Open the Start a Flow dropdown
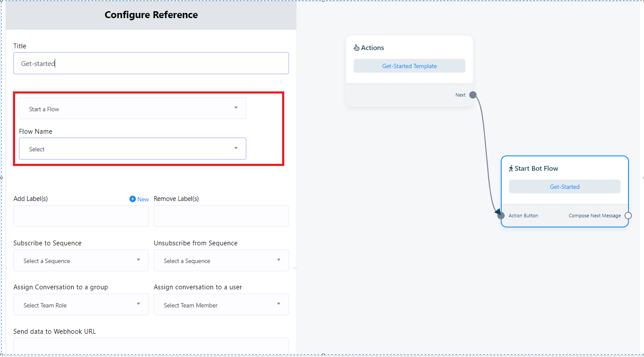This screenshot has height=357, width=644. pyautogui.click(x=132, y=109)
